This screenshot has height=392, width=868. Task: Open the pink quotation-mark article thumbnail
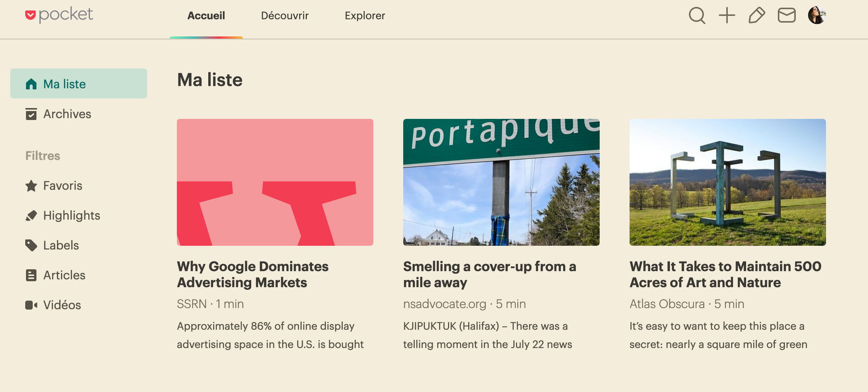point(275,182)
